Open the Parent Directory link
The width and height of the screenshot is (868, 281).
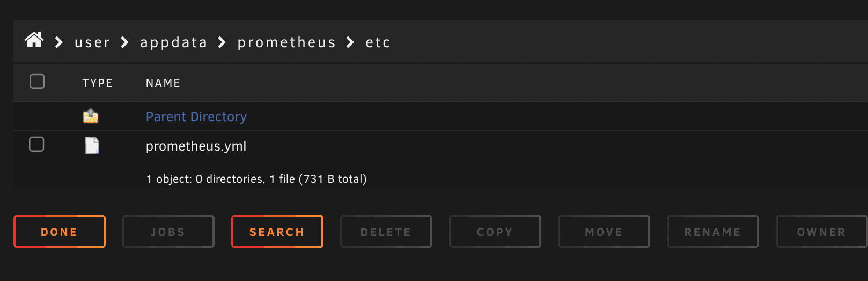point(196,117)
